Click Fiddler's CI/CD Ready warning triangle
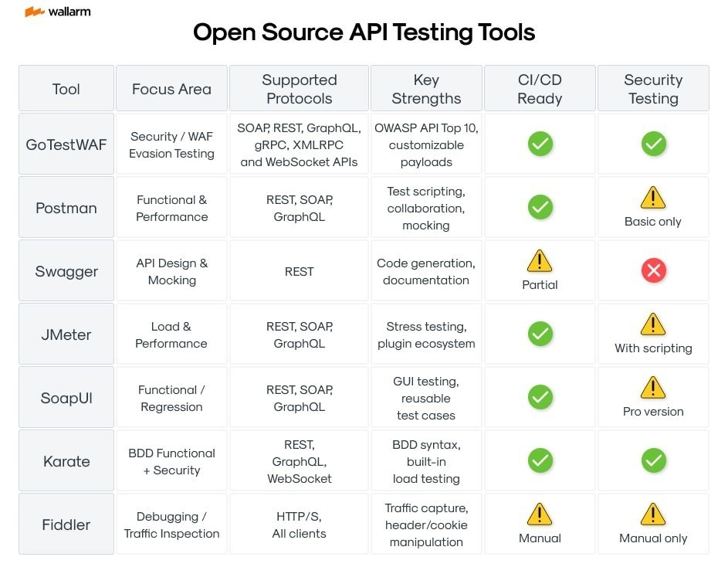Image resolution: width=728 pixels, height=567 pixels. 540,514
